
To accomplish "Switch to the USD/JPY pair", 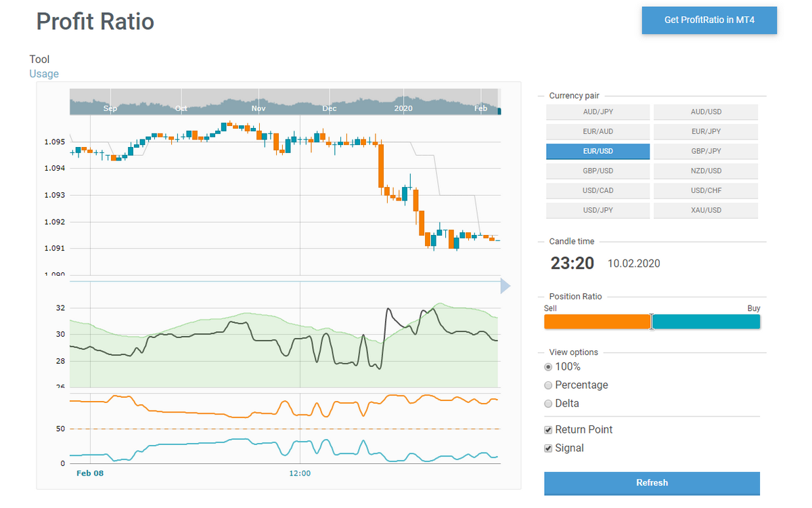I will click(x=597, y=210).
